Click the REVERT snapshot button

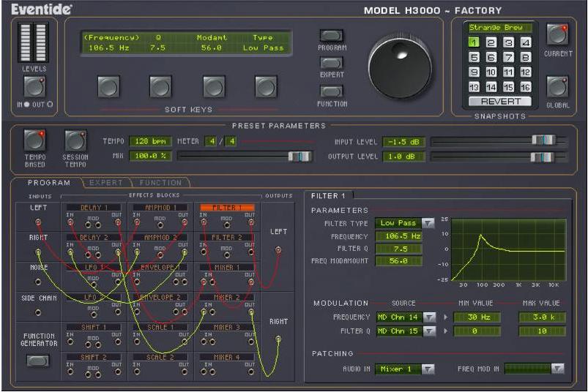tap(499, 101)
